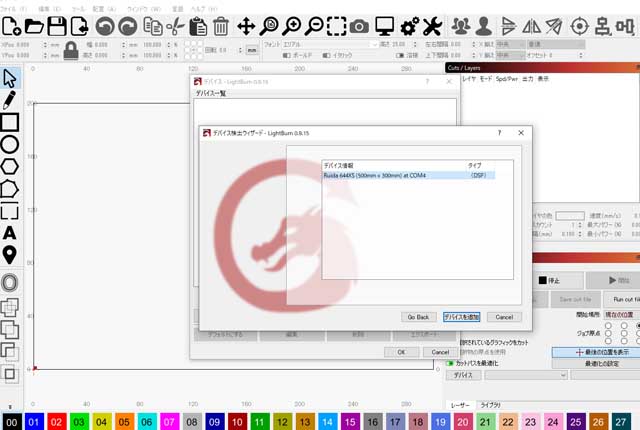This screenshot has width=640, height=430.
Task: Click the Mirror horizontally triangles icon
Action: pyautogui.click(x=531, y=27)
